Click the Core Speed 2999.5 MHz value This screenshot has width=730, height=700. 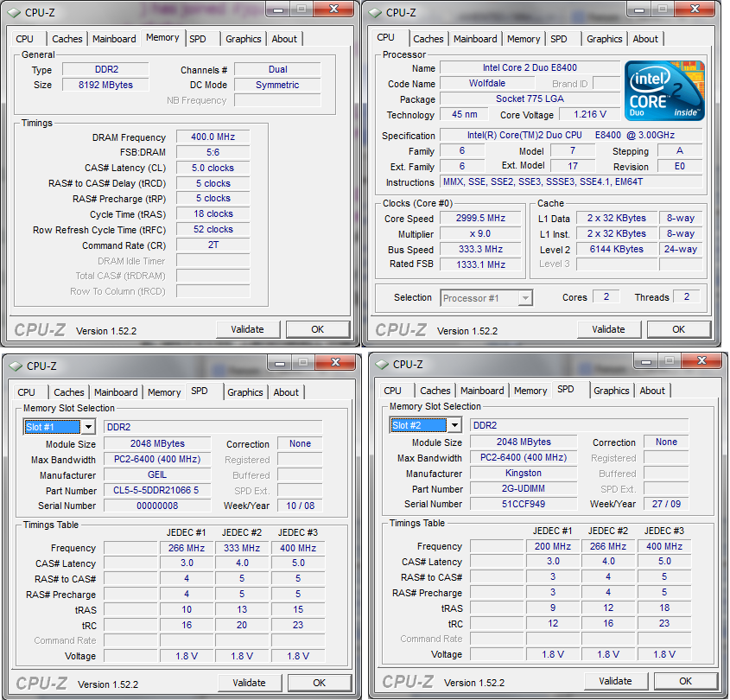click(480, 218)
